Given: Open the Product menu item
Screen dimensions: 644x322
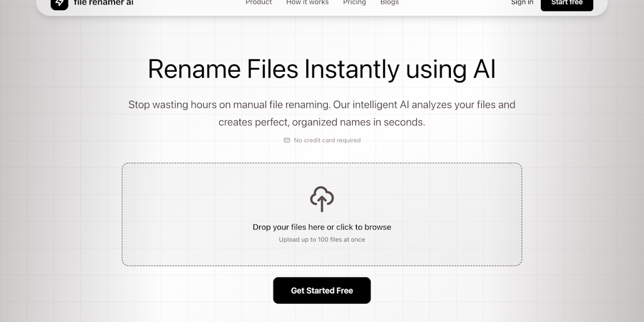Looking at the screenshot, I should (258, 3).
